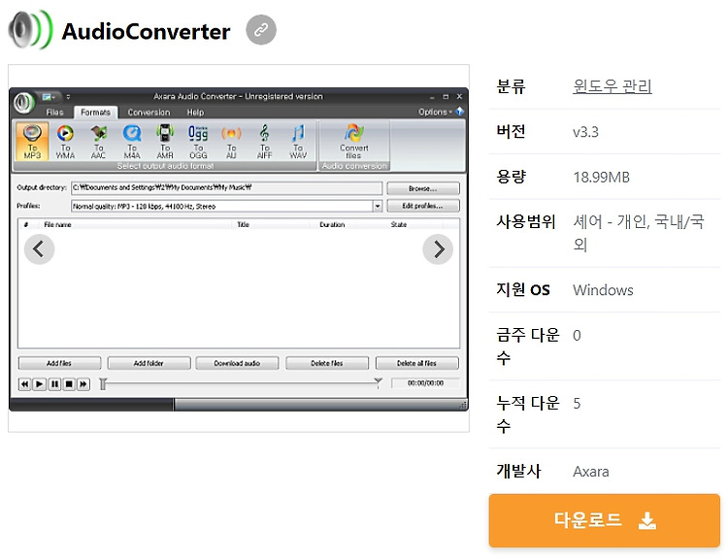This screenshot has width=728, height=560.
Task: Click the stop playback button
Action: [x=69, y=384]
